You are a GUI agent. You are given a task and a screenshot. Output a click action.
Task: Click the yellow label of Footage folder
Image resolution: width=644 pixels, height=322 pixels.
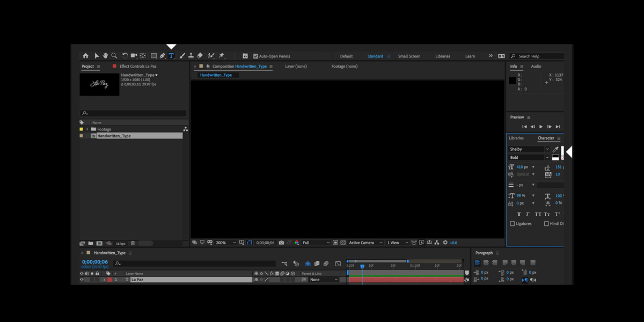(82, 129)
